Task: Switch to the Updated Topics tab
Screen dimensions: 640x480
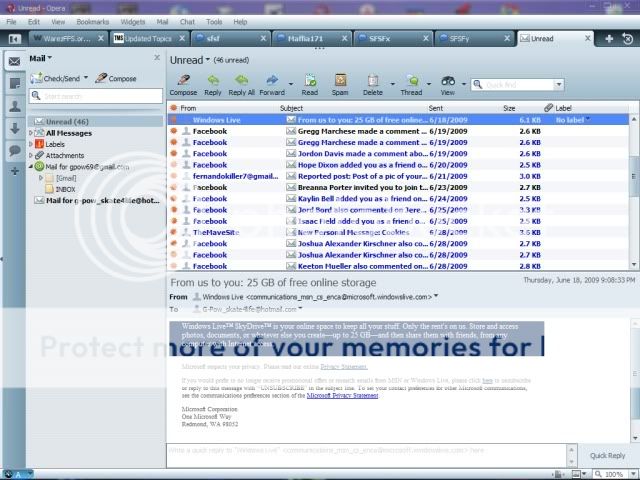Action: click(150, 39)
